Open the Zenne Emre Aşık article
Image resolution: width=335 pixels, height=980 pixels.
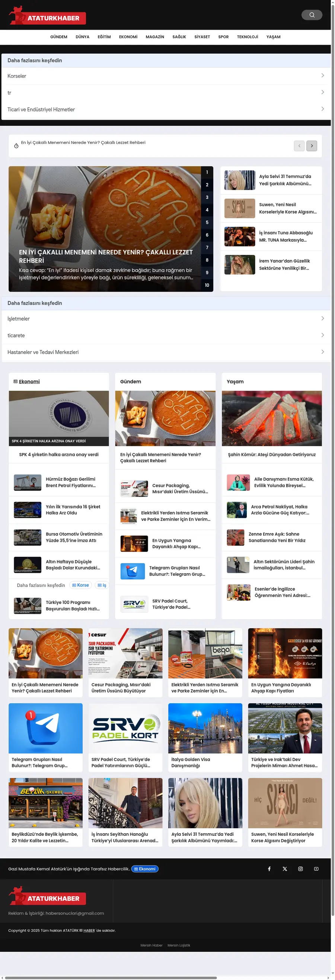pyautogui.click(x=277, y=537)
